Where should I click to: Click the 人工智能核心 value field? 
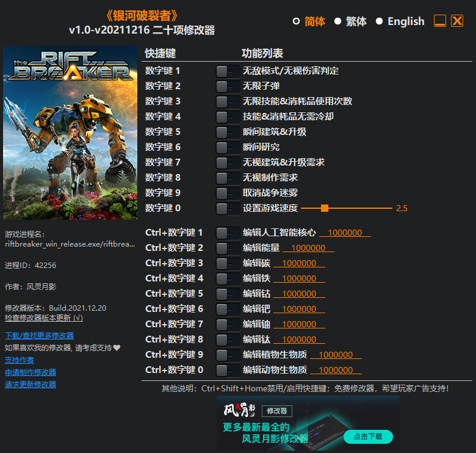(x=345, y=233)
